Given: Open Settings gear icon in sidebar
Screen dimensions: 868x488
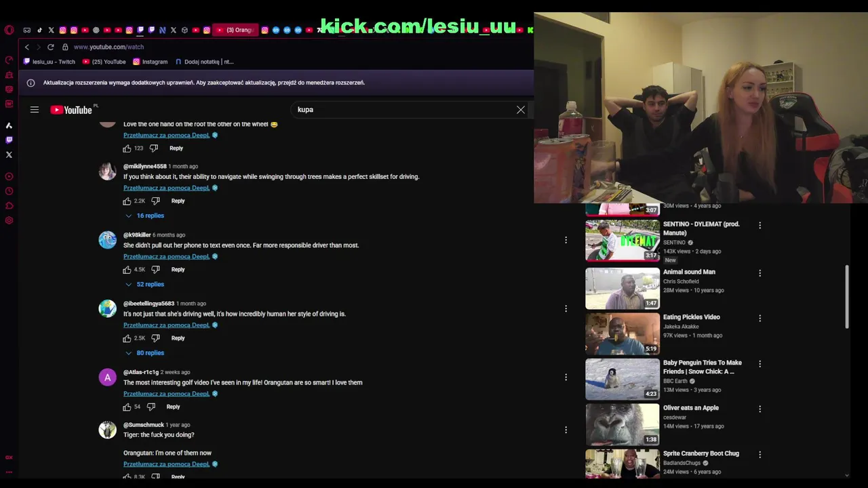Looking at the screenshot, I should click(x=9, y=220).
